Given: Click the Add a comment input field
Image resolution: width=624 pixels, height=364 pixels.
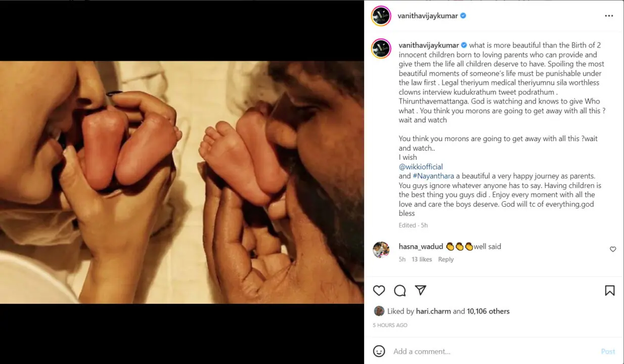Looking at the screenshot, I should (455, 351).
